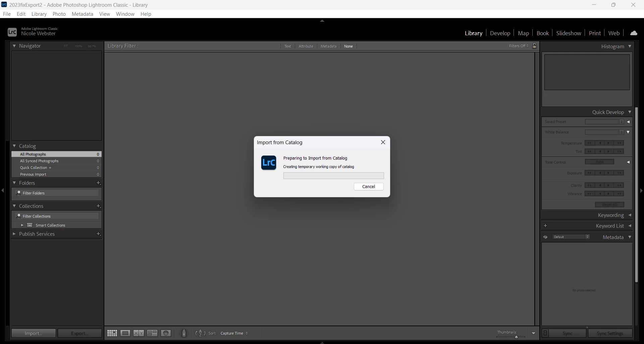Open Sort Capture Time dropdown

click(x=234, y=333)
